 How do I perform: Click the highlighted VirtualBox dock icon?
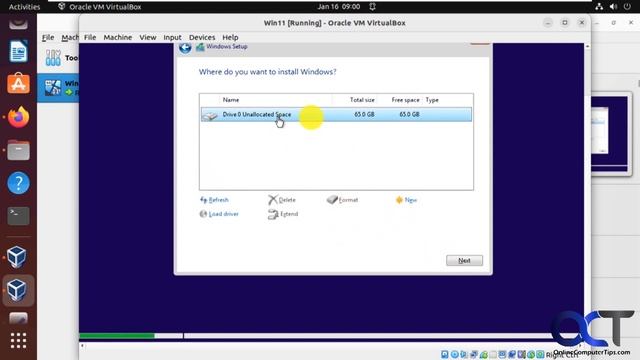click(x=18, y=290)
